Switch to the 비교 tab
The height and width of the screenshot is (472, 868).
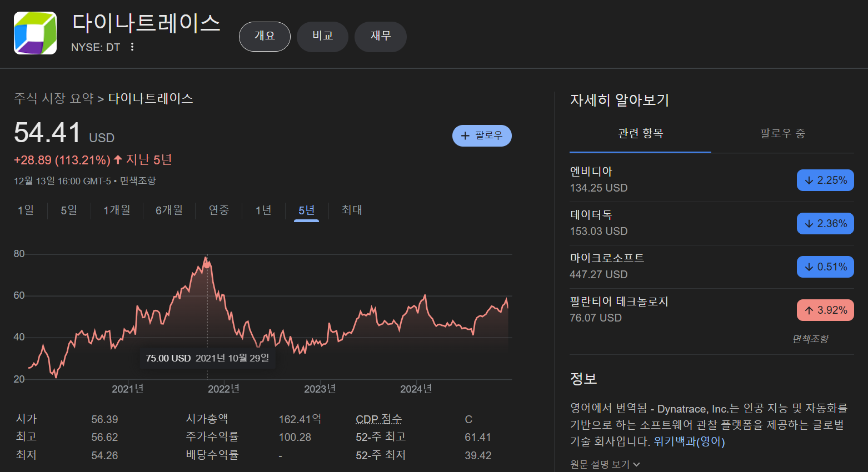tap(322, 37)
